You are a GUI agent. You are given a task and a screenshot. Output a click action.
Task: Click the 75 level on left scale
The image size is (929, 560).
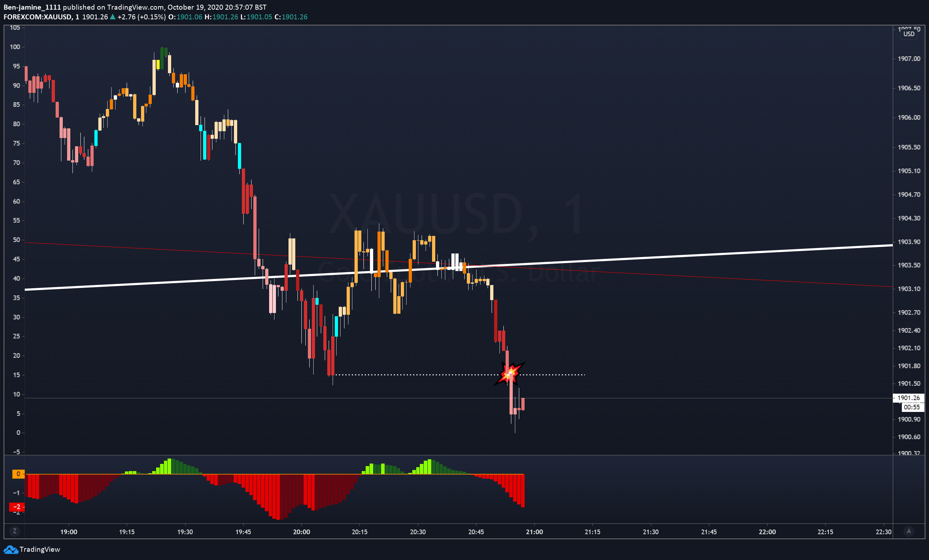tap(17, 143)
